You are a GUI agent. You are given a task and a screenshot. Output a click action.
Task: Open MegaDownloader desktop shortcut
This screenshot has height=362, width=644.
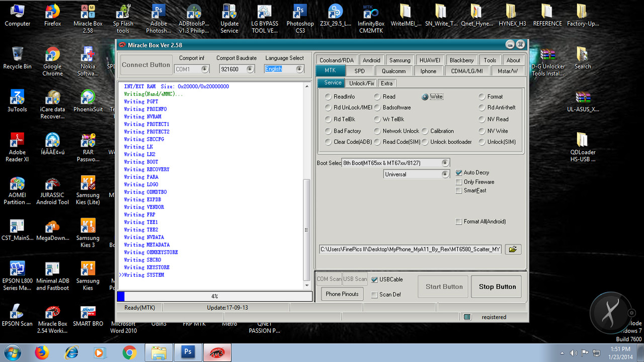click(52, 229)
